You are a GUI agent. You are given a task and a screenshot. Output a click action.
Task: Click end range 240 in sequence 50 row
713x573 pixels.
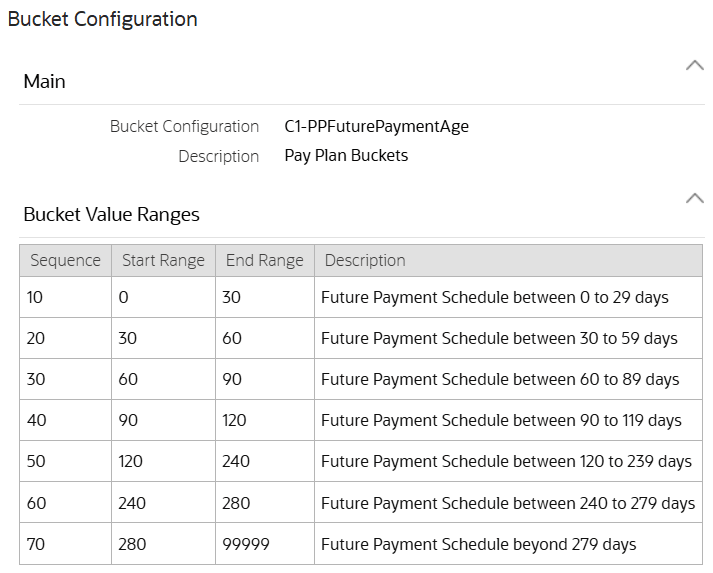(x=265, y=461)
